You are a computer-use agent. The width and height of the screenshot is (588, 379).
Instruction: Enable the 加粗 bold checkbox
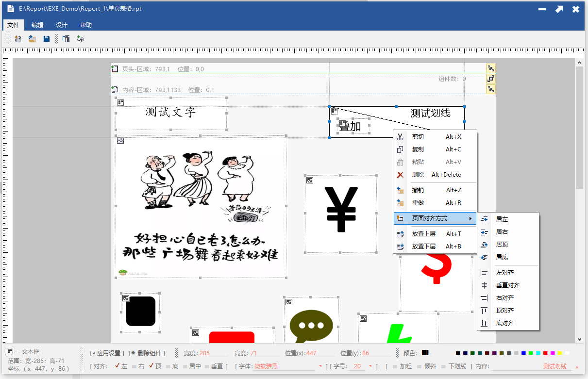395,366
